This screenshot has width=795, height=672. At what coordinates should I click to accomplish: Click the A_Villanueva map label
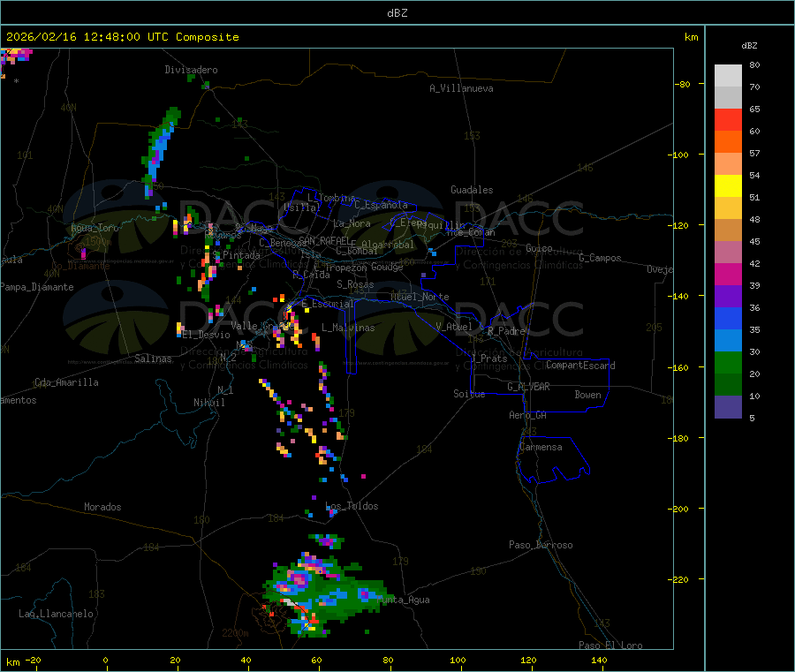coord(461,88)
